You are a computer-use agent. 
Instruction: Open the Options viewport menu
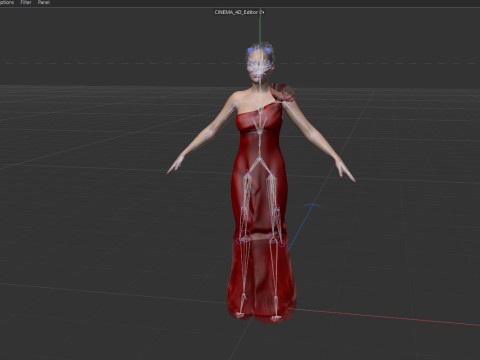click(x=7, y=2)
